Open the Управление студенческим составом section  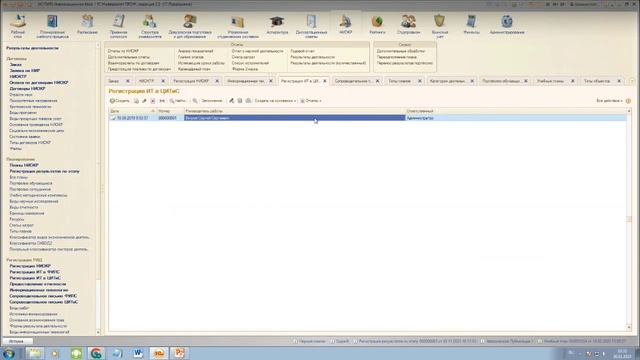point(238,26)
